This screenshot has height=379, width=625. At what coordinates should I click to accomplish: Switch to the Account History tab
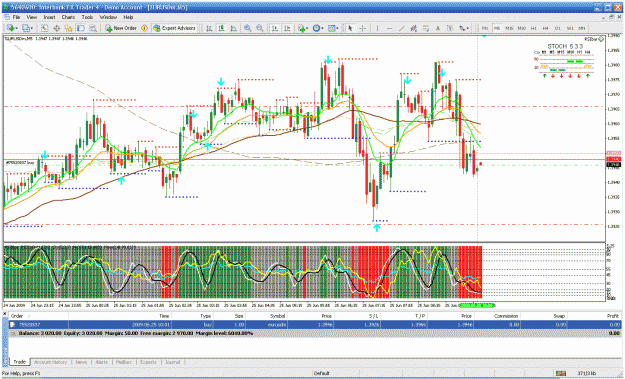point(50,362)
